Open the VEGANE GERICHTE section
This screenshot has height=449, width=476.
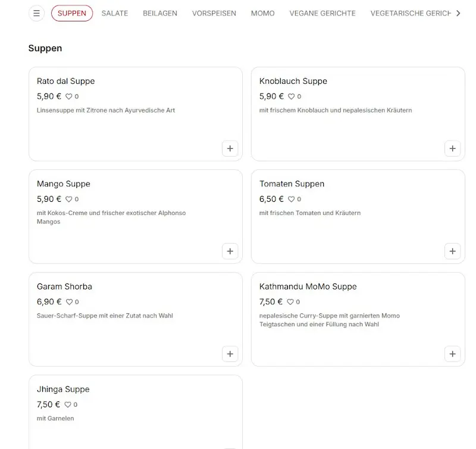(322, 13)
